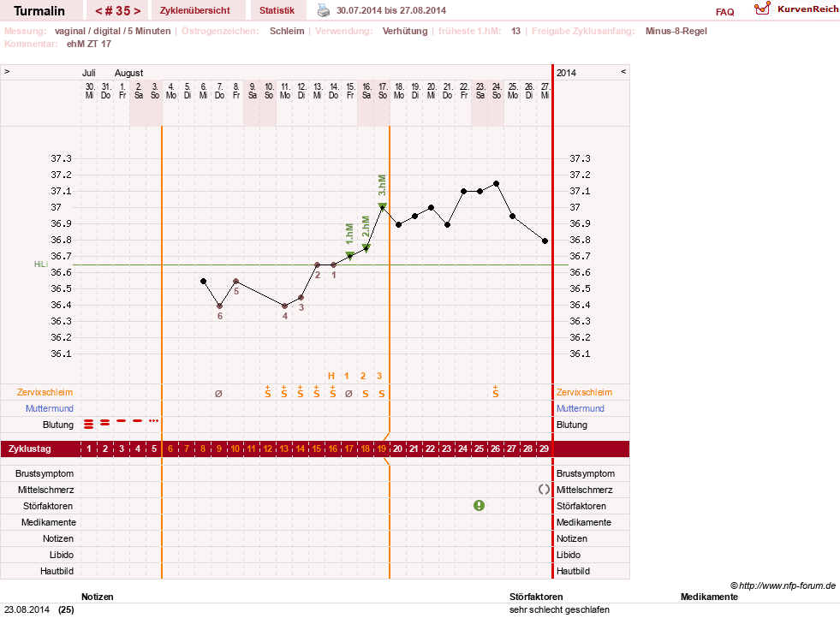
Task: Select the temperature point on 24. So
Action: (497, 184)
